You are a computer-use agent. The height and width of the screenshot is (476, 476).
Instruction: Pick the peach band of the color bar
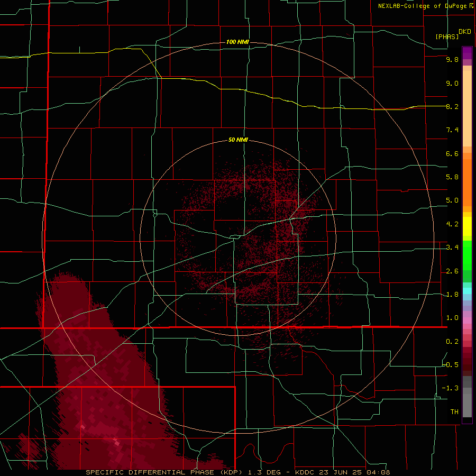[x=467, y=108]
